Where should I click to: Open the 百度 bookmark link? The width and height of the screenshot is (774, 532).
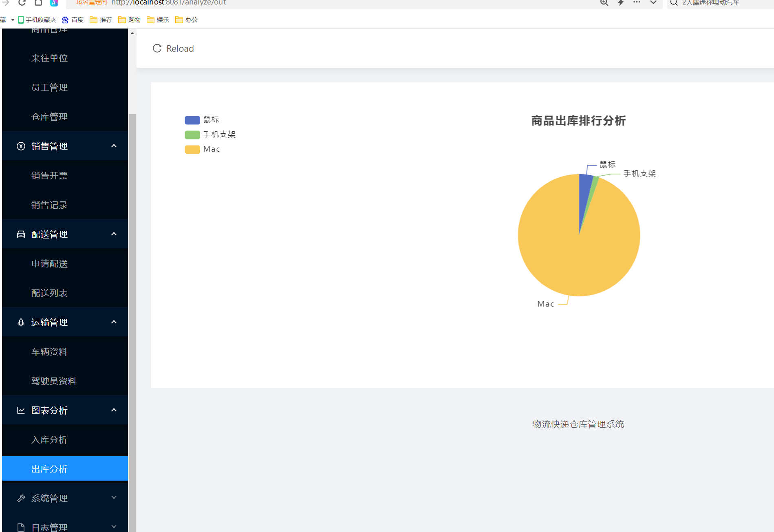point(73,19)
